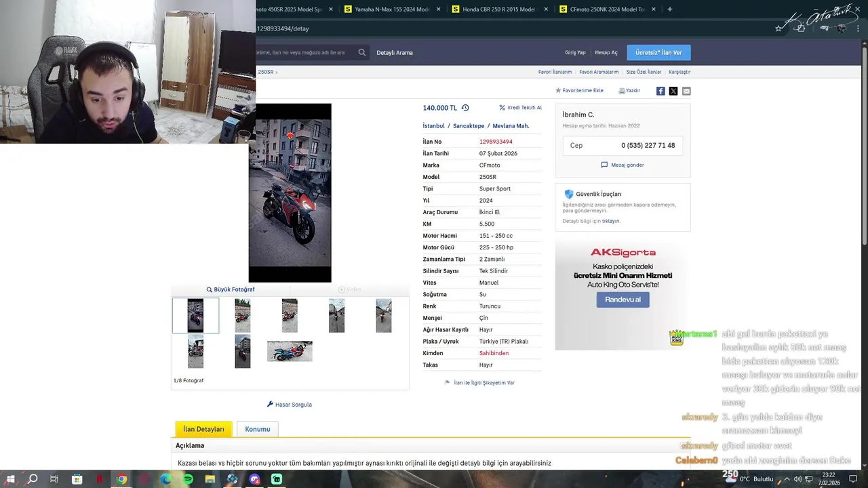Screen dimensions: 868x488
Task: Select landscape motorcycle thumbnail in second row
Action: click(290, 351)
